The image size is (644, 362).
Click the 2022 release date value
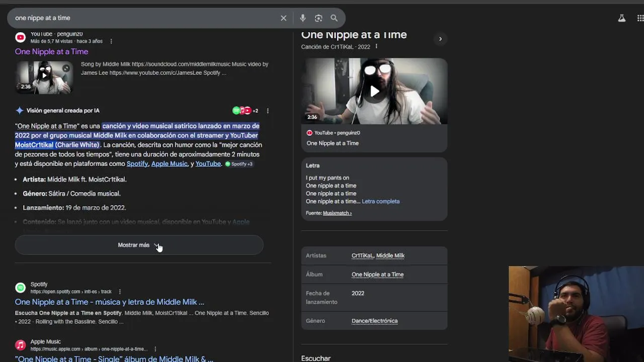point(358,294)
